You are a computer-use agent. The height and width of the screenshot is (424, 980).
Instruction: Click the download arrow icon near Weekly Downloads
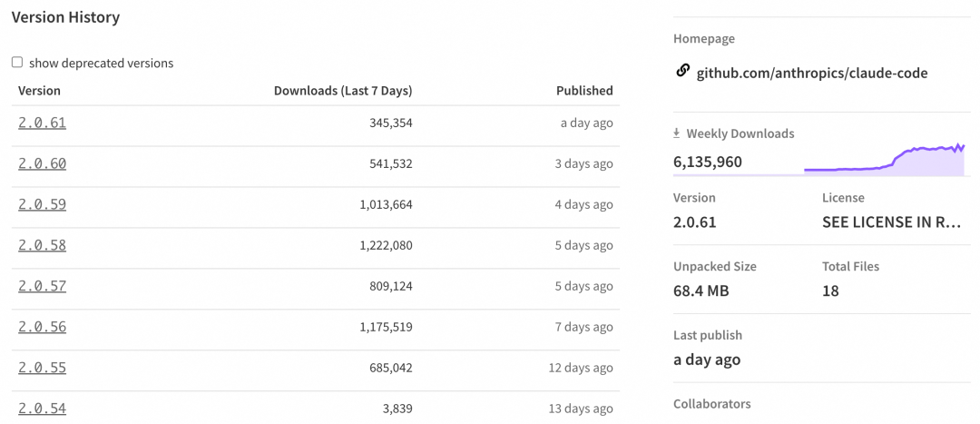(x=676, y=133)
